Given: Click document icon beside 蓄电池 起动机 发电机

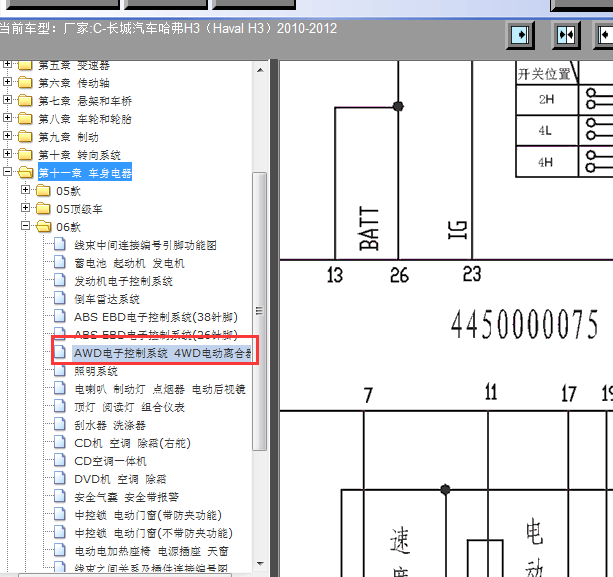Looking at the screenshot, I should (x=59, y=262).
